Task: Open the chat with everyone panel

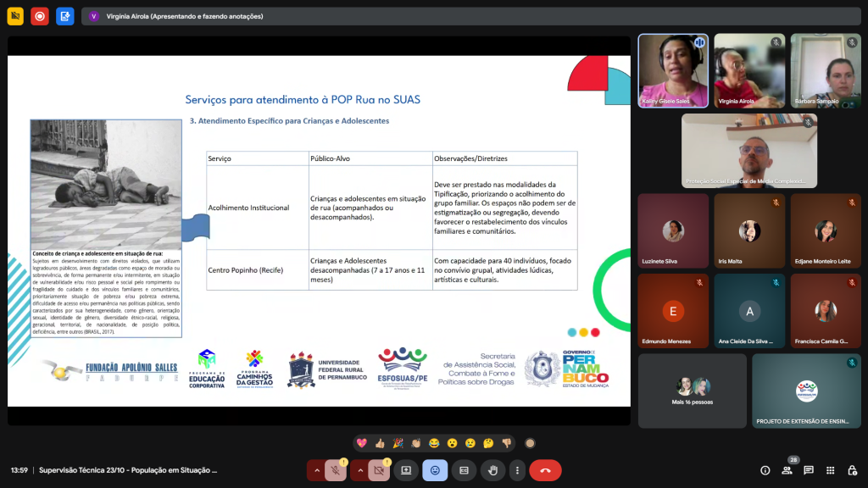Action: pos(809,470)
